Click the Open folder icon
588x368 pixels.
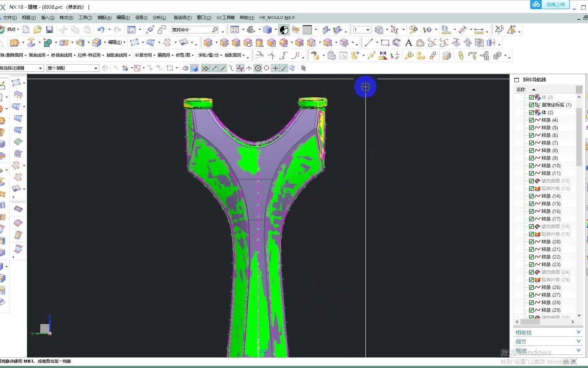click(x=37, y=30)
